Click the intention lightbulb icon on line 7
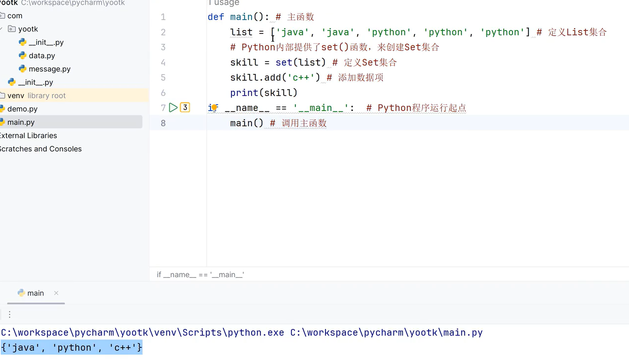Viewport: 629px width, 364px height. (x=214, y=108)
